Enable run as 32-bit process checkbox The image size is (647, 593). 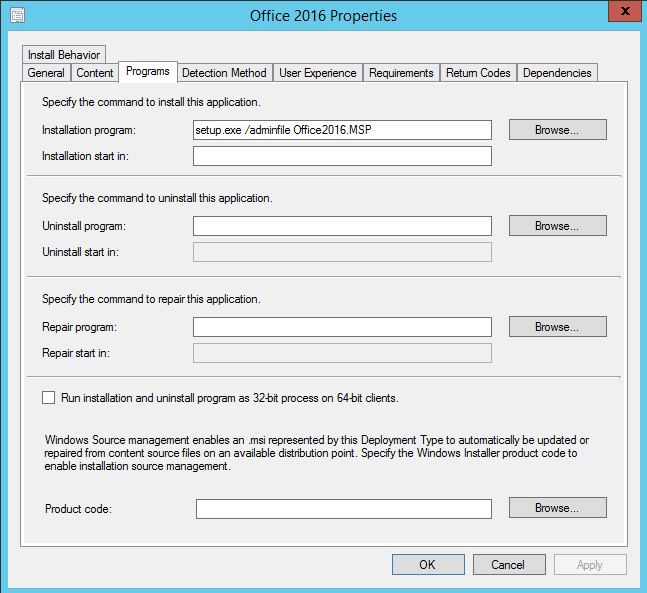[48, 398]
